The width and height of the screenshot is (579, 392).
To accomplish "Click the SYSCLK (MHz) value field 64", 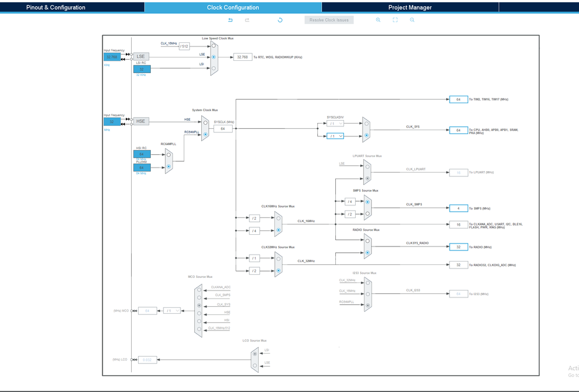I will 223,129.
